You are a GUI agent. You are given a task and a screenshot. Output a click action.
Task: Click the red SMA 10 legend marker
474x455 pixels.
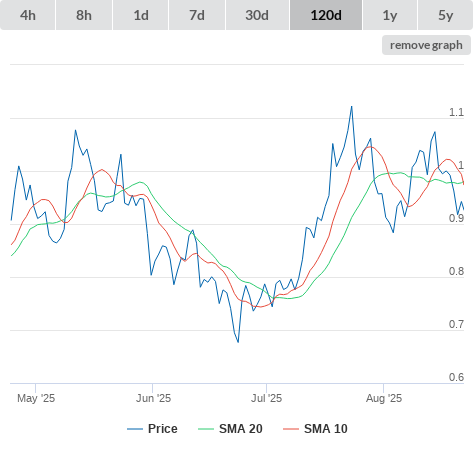(x=291, y=429)
